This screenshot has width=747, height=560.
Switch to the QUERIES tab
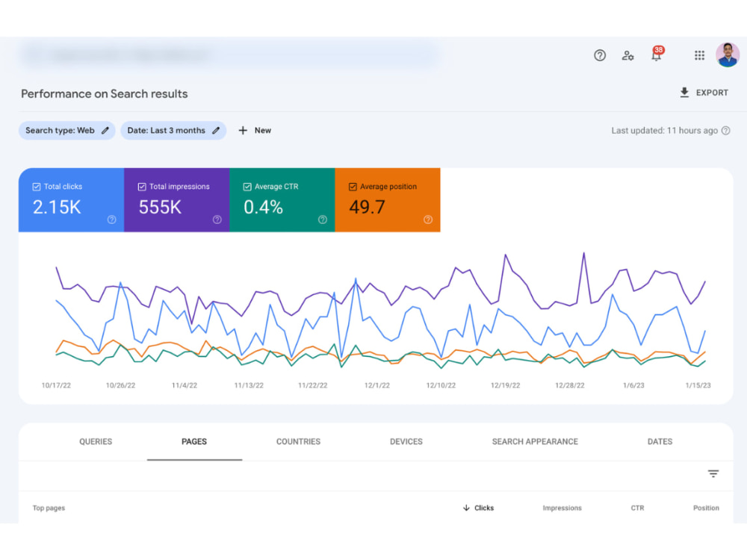pyautogui.click(x=96, y=441)
